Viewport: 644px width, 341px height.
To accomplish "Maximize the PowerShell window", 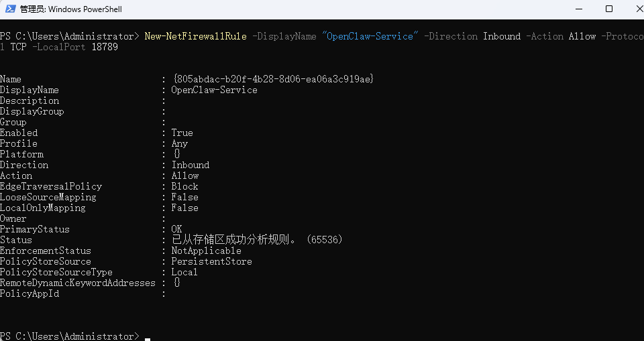I will pyautogui.click(x=609, y=9).
